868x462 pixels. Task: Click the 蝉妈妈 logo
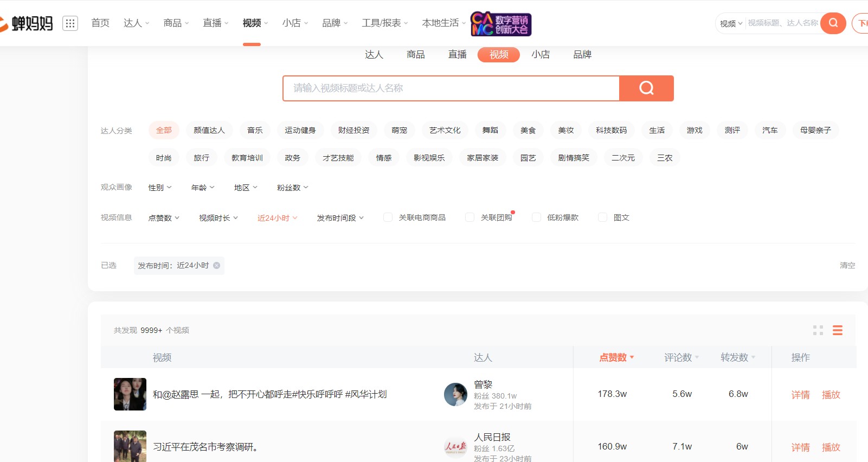pyautogui.click(x=27, y=23)
